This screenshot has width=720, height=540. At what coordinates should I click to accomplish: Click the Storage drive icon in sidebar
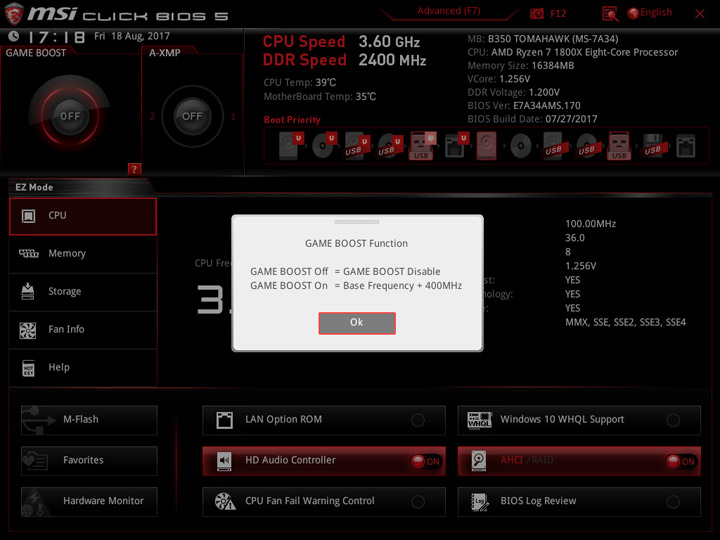(x=28, y=291)
